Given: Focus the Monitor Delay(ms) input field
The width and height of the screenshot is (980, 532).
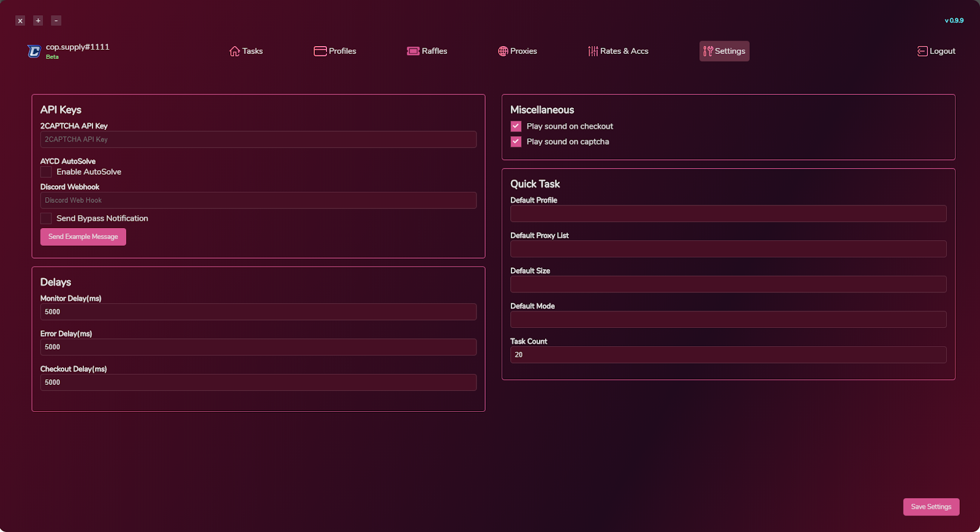Looking at the screenshot, I should pyautogui.click(x=258, y=312).
